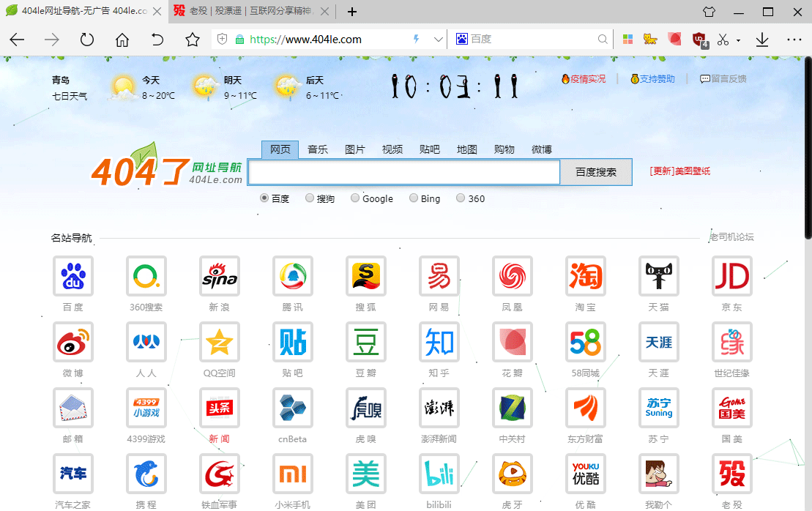
Task: Click the browser 百度 search box
Action: (532, 40)
